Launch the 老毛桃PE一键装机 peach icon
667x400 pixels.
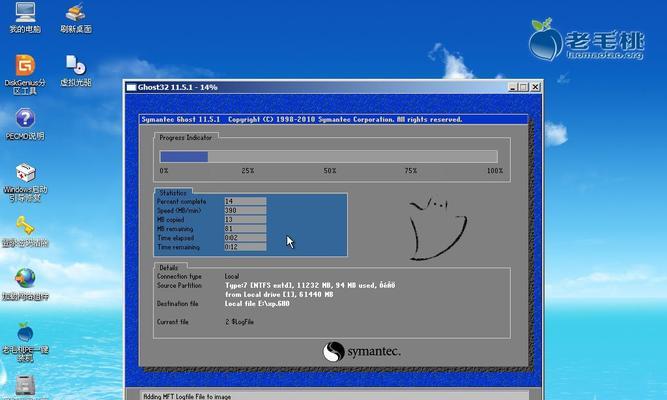click(25, 342)
